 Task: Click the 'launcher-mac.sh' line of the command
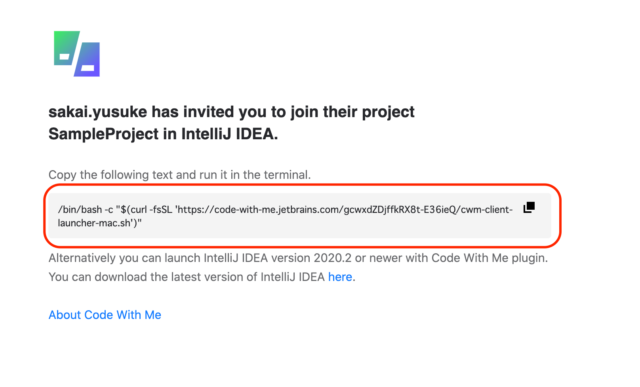pos(100,223)
